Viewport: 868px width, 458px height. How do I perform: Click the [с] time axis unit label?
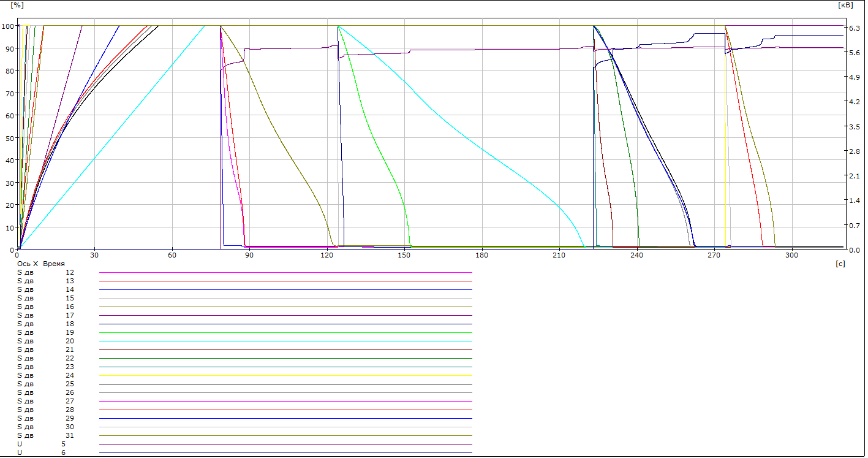[840, 263]
